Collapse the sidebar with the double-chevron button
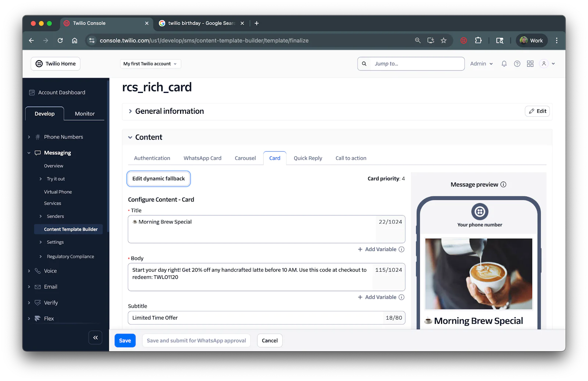 tap(95, 337)
